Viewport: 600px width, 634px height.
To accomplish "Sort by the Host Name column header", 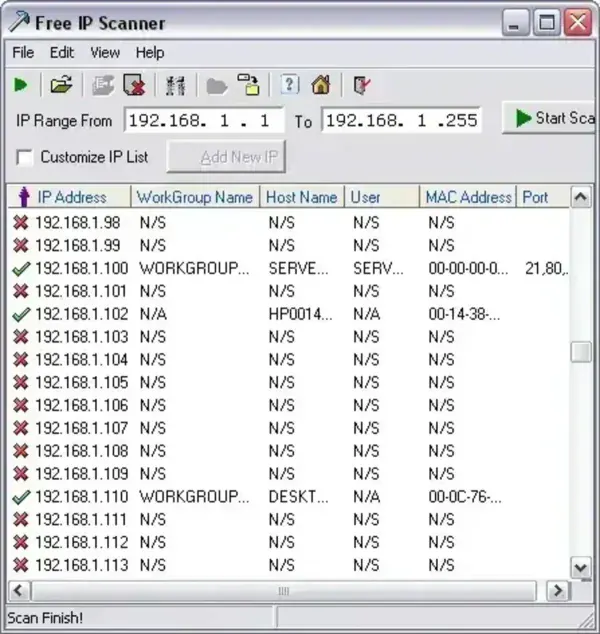I will 302,197.
